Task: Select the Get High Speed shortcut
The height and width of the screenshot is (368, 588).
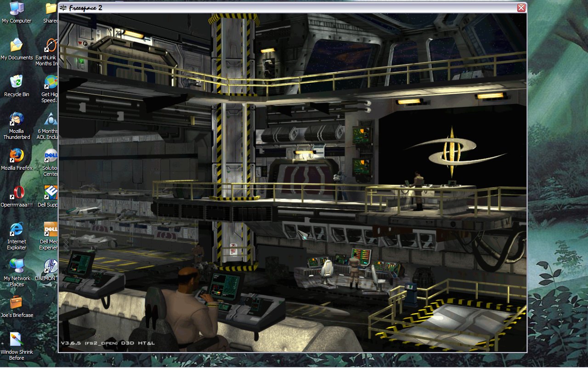Action: coord(50,89)
